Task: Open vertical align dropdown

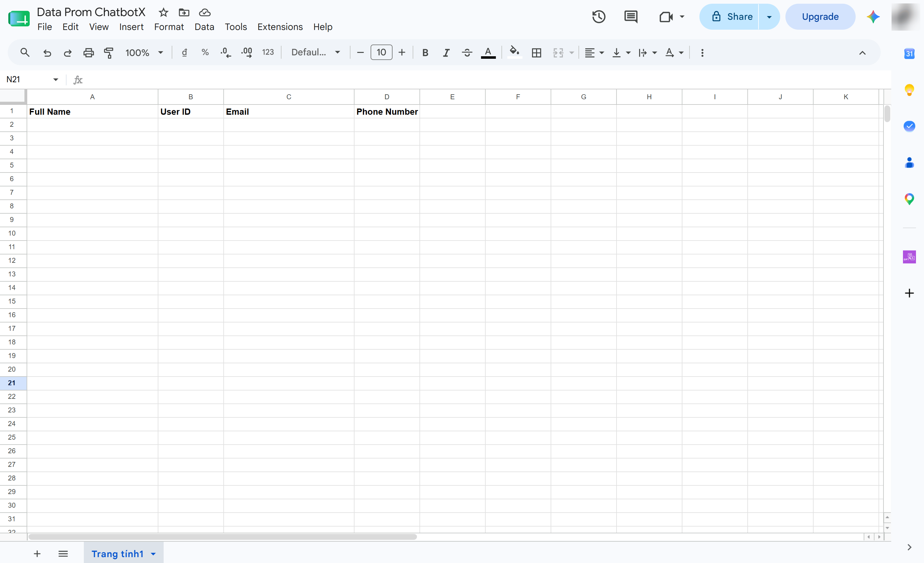Action: pyautogui.click(x=621, y=53)
